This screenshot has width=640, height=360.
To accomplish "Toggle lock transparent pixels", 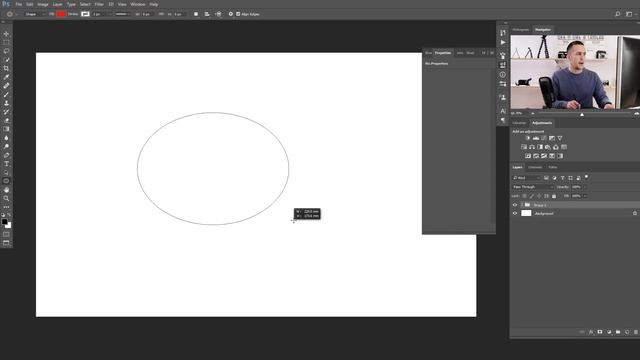I will [524, 196].
